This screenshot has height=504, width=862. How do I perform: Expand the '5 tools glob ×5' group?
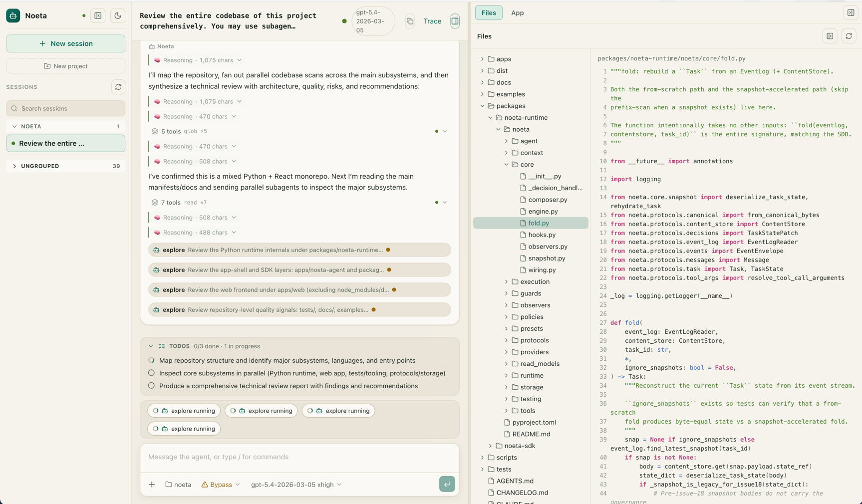point(298,131)
